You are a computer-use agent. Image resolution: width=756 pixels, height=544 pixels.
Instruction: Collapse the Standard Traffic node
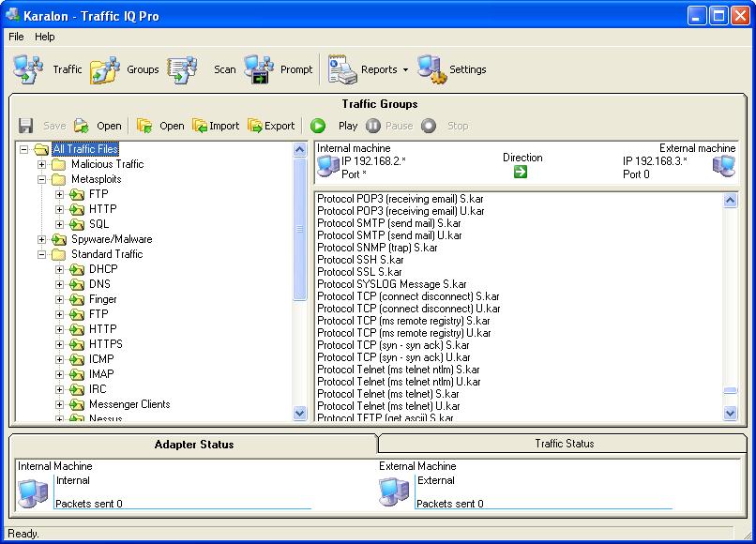pos(41,254)
